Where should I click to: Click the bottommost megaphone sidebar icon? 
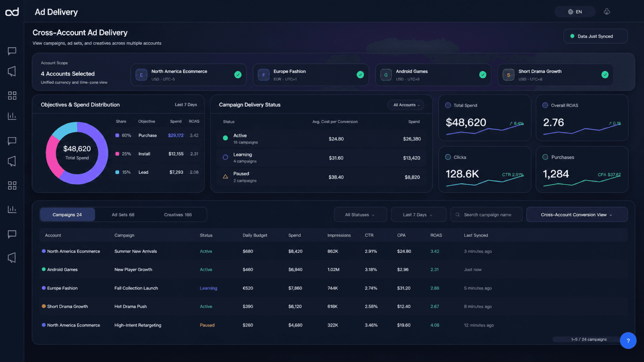pos(12,257)
